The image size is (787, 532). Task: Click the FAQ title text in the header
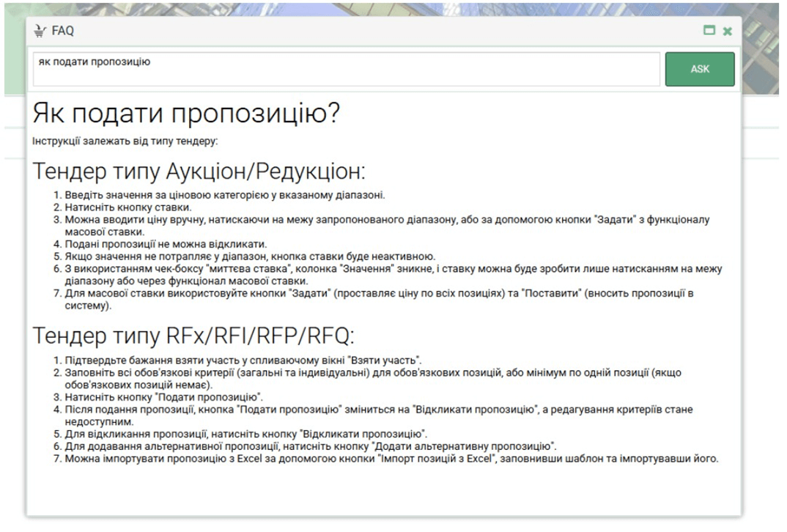[x=63, y=31]
